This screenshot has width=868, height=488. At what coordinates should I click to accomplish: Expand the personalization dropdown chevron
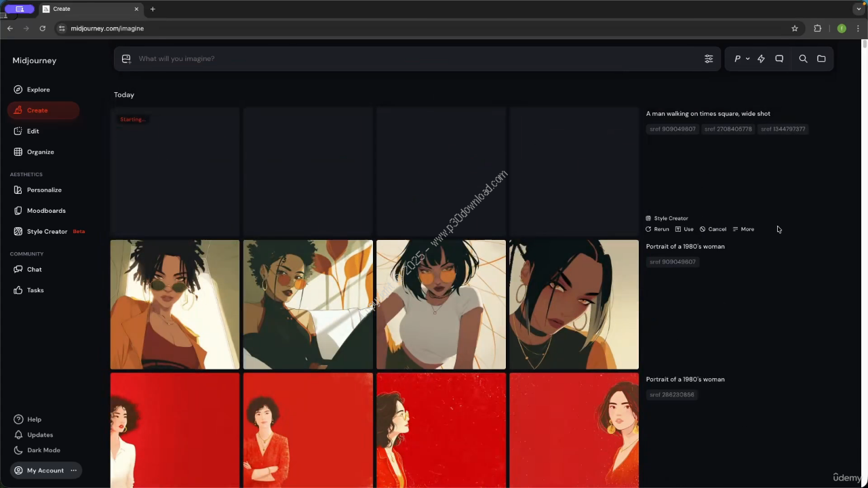point(747,59)
